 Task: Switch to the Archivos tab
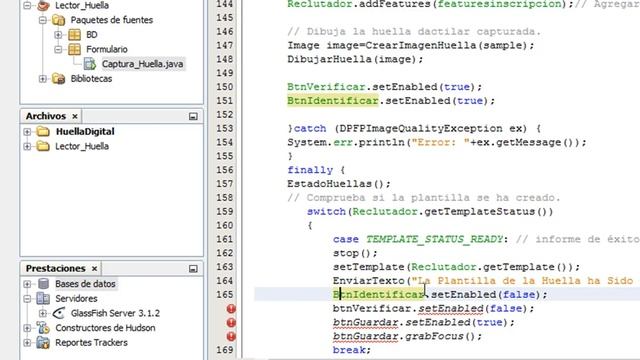click(x=46, y=116)
